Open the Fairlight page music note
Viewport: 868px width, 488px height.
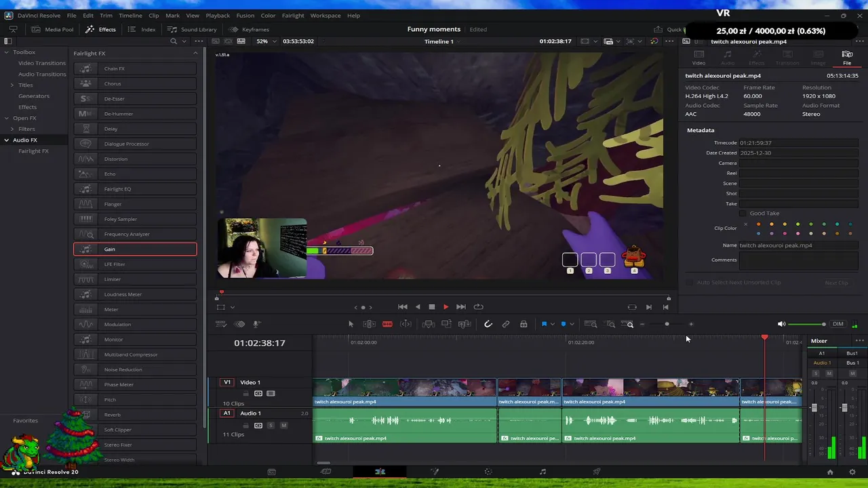542,472
